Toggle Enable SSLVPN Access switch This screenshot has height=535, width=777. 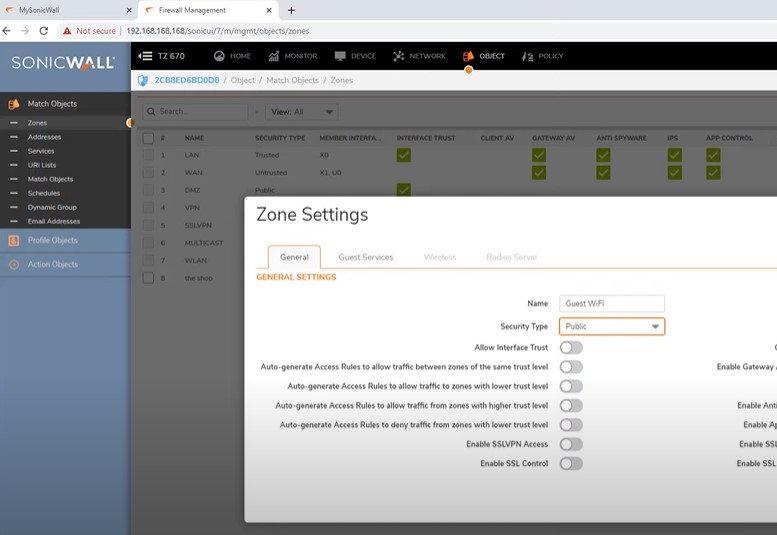(x=570, y=444)
